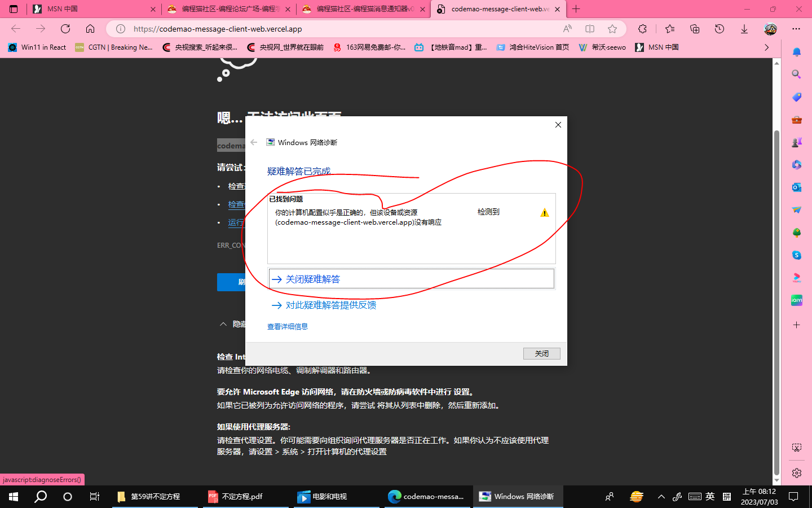Open sidebar Skype icon
Viewport: 812px width, 508px height.
pyautogui.click(x=797, y=255)
